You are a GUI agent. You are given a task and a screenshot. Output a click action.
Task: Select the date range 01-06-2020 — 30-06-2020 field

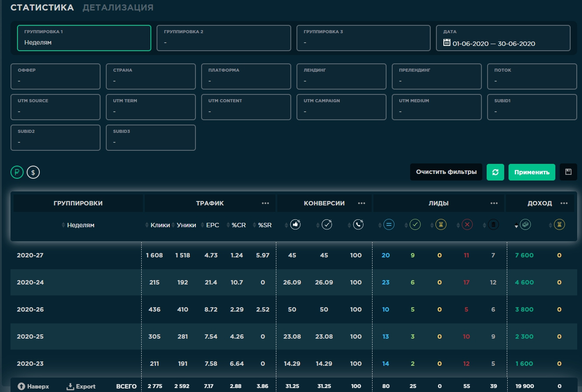click(503, 38)
